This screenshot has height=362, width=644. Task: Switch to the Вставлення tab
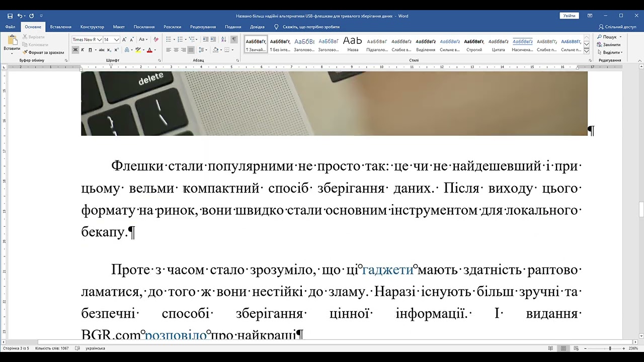61,27
